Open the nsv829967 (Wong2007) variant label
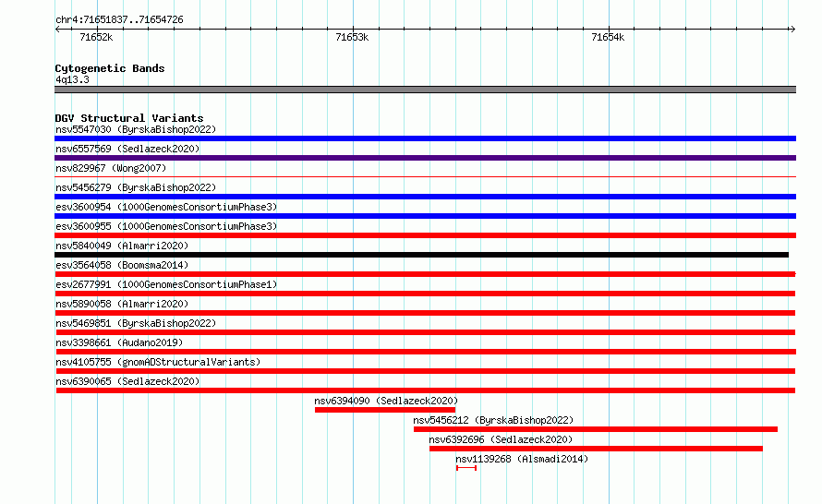Image resolution: width=822 pixels, height=504 pixels. (x=111, y=168)
